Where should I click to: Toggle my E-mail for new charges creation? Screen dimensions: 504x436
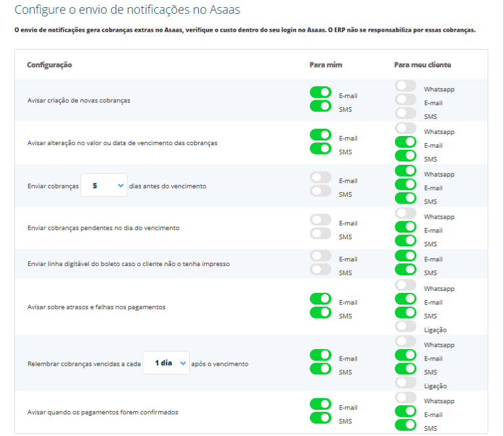tap(320, 93)
